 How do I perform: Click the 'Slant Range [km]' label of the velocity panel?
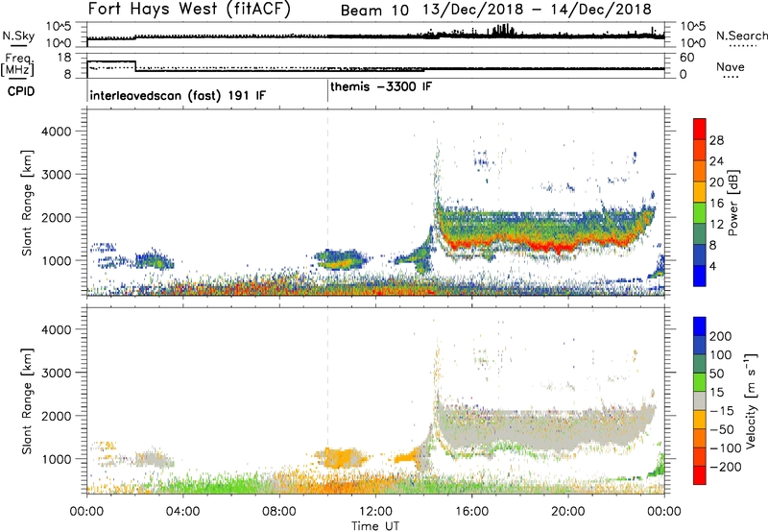27,401
